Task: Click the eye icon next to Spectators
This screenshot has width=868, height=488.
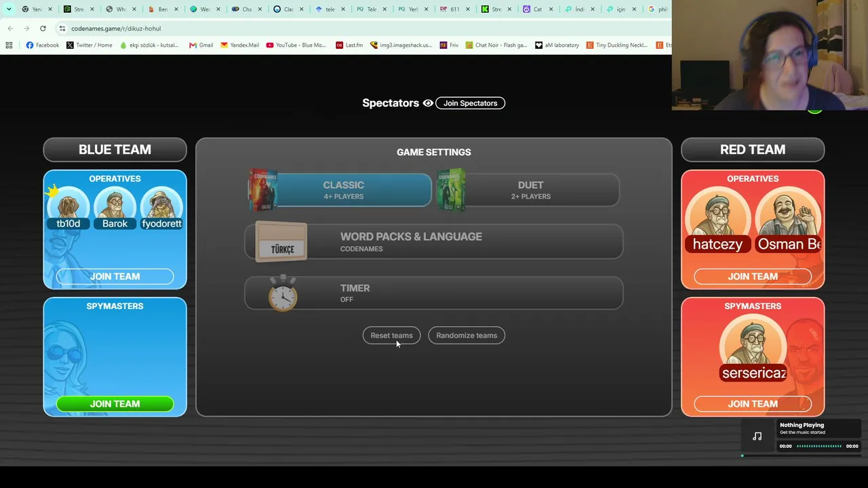Action: [428, 103]
